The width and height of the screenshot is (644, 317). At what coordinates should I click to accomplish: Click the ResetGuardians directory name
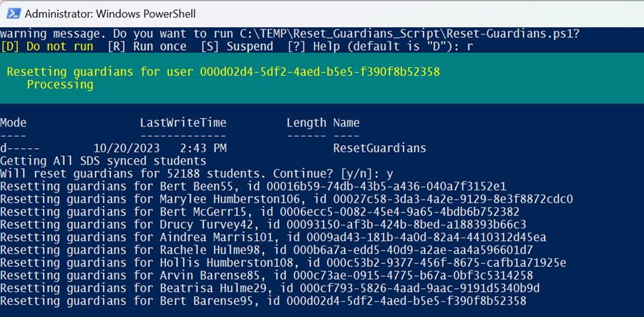click(x=379, y=148)
